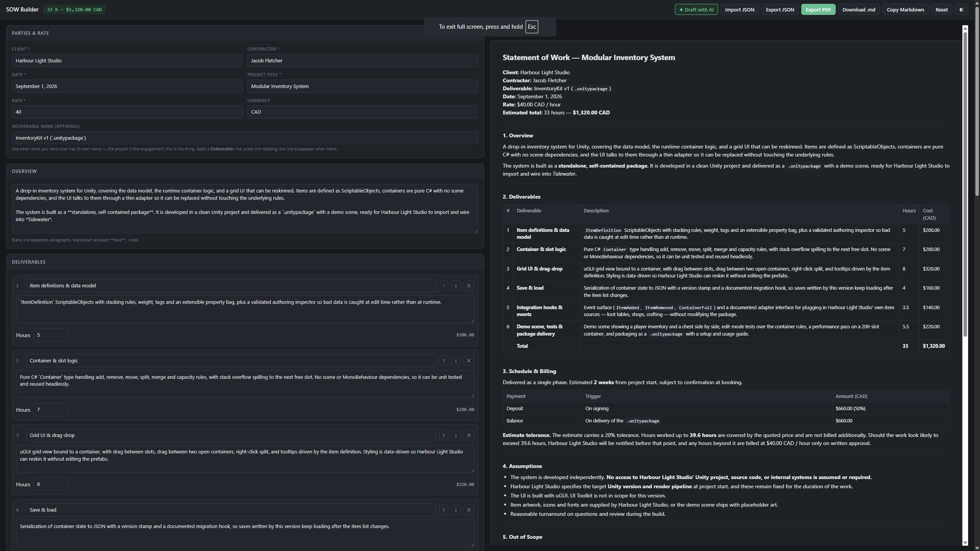Viewport: 980px width, 551px height.
Task: Click the total cost '$1,320.00' in table
Action: tap(934, 346)
